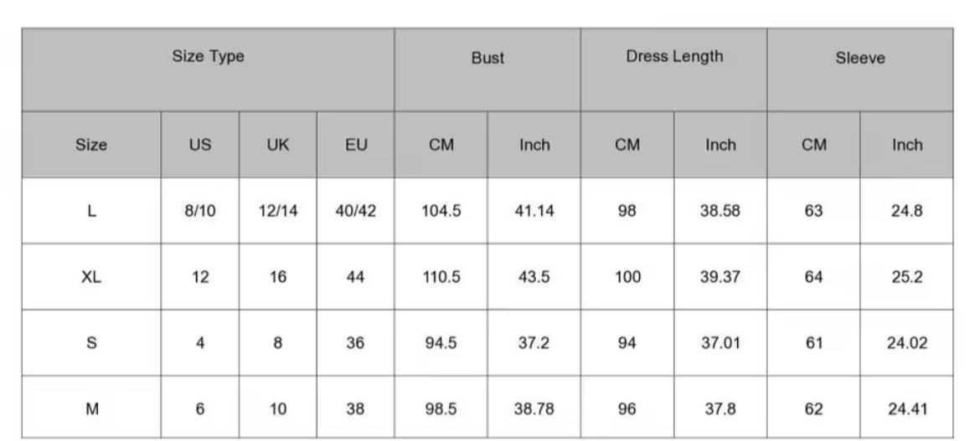Click the Size Type header cell
This screenshot has height=441, width=980.
tap(208, 58)
